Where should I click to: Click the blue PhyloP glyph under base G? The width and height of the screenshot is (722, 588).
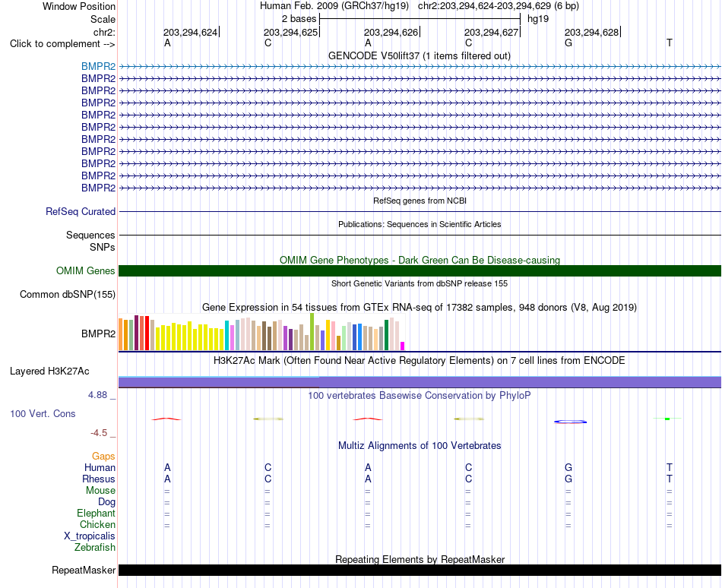coord(570,422)
